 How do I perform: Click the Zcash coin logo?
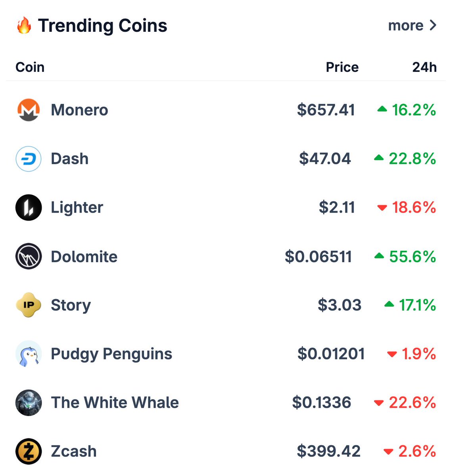pyautogui.click(x=29, y=451)
